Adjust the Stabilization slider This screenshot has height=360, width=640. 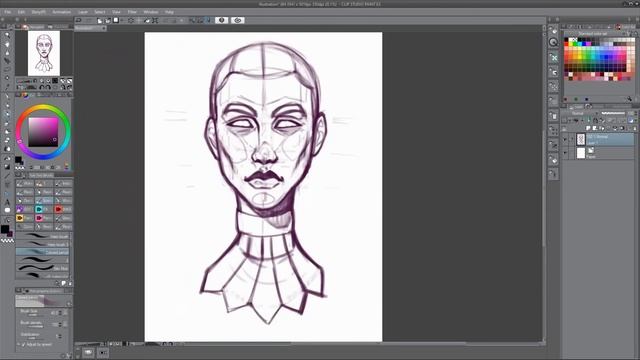tap(35, 338)
